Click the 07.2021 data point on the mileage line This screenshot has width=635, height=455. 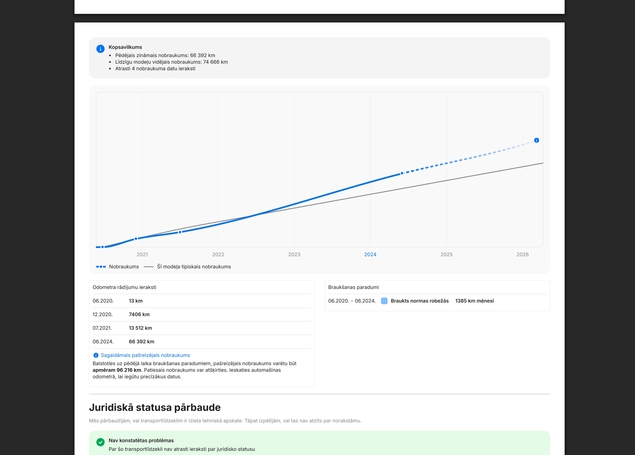click(180, 232)
